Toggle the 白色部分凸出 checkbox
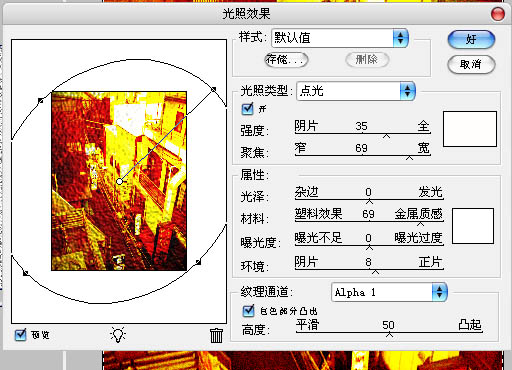This screenshot has width=512, height=370. click(248, 311)
